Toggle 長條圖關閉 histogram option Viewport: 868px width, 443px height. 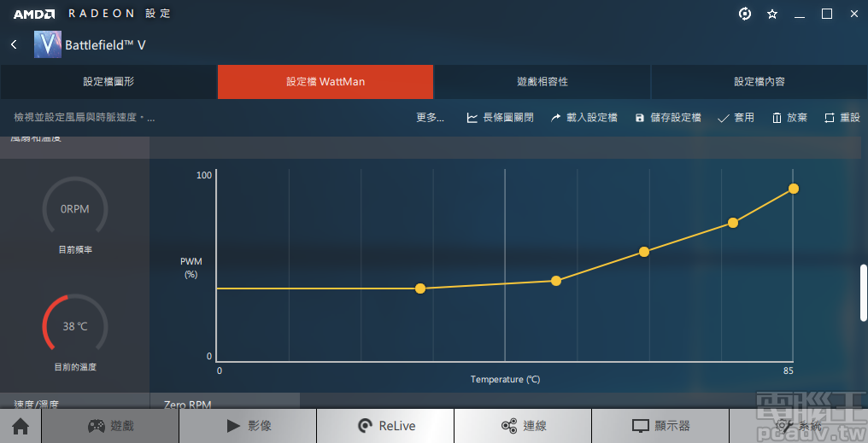(500, 118)
